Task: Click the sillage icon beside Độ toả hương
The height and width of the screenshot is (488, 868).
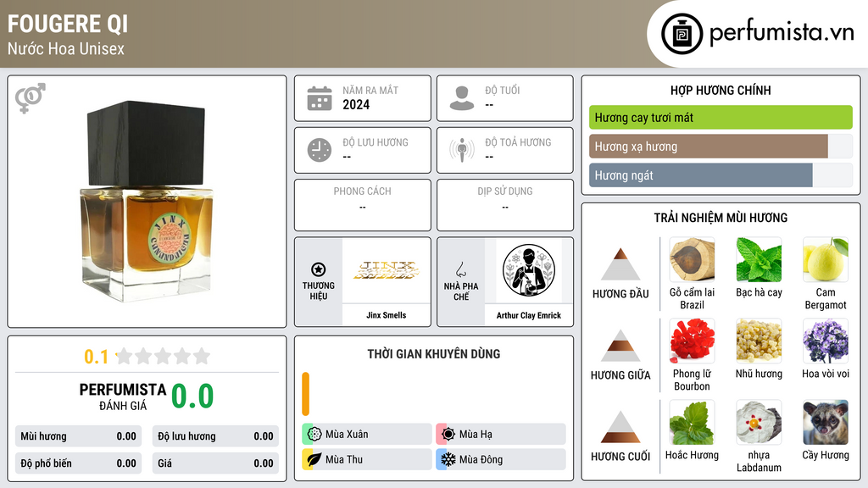Action: pyautogui.click(x=462, y=150)
